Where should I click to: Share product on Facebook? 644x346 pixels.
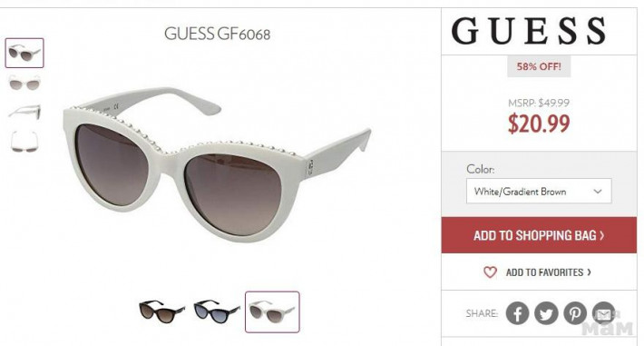(517, 313)
